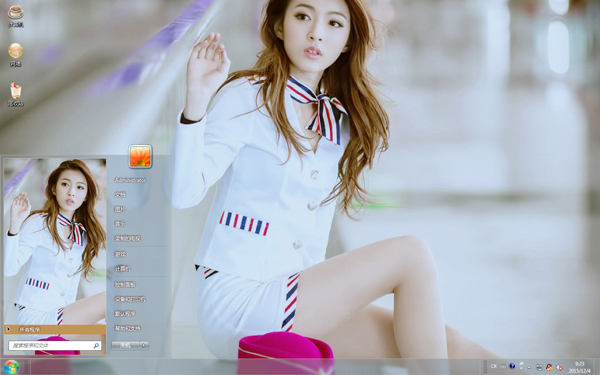The height and width of the screenshot is (375, 600).
Task: Click the Show desktop strip
Action: pos(597,367)
